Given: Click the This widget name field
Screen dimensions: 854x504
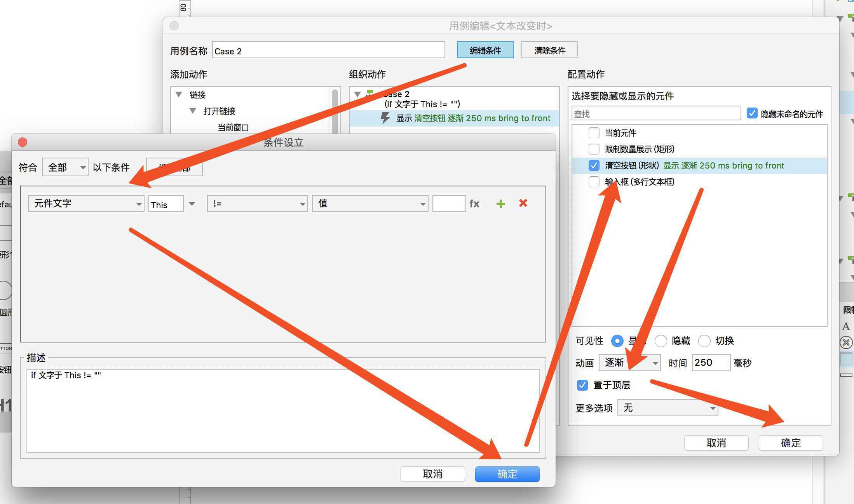Looking at the screenshot, I should pyautogui.click(x=166, y=203).
